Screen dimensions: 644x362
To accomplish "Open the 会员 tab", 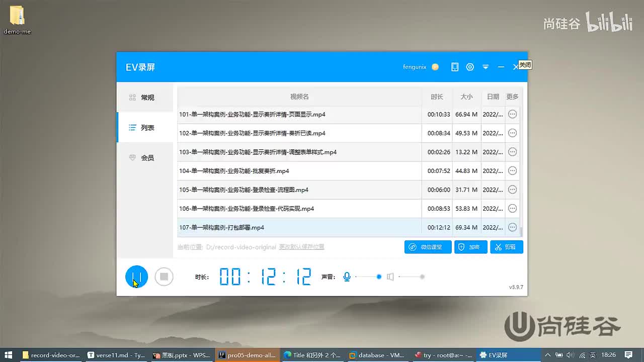I will (145, 158).
